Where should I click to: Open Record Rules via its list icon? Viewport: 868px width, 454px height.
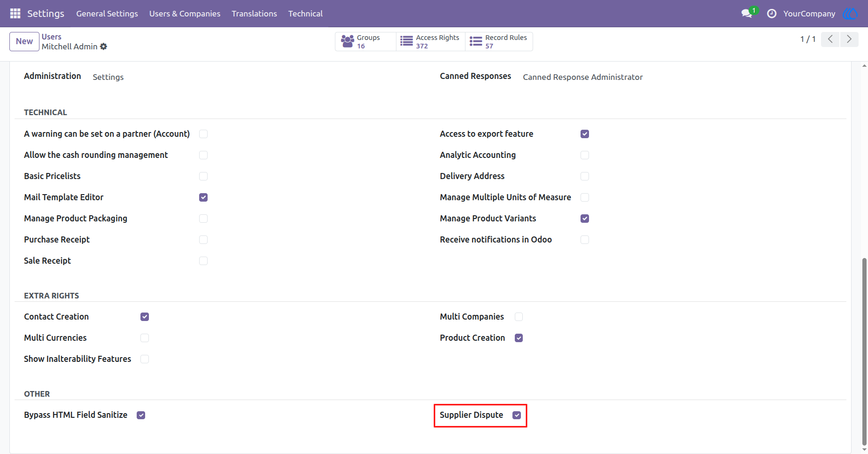[476, 41]
